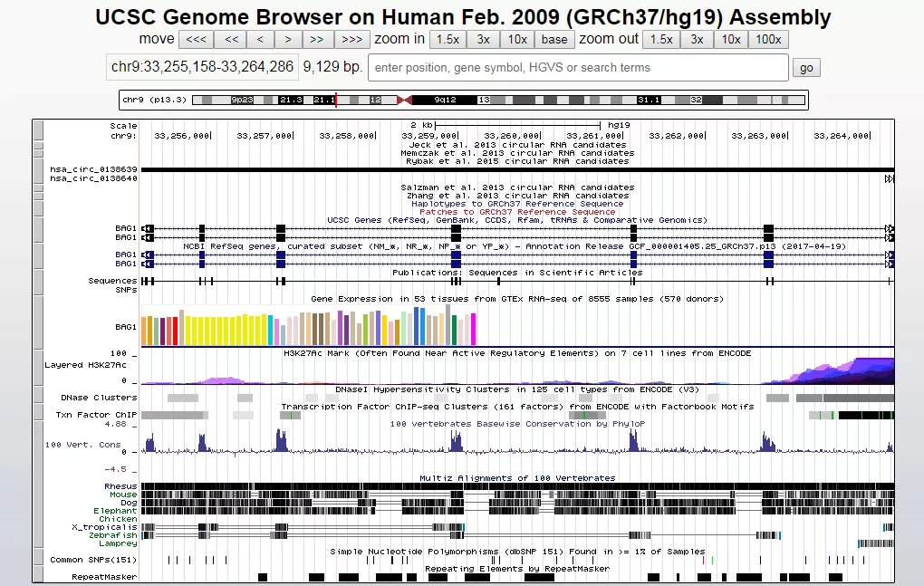Click the gray configure bar beside GTEx track
Screen dimensions: 924x586
coord(38,322)
